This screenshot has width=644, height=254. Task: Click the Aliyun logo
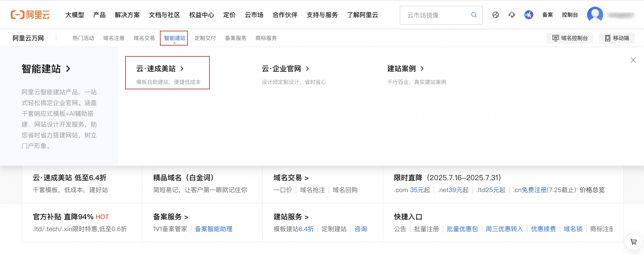pyautogui.click(x=30, y=15)
